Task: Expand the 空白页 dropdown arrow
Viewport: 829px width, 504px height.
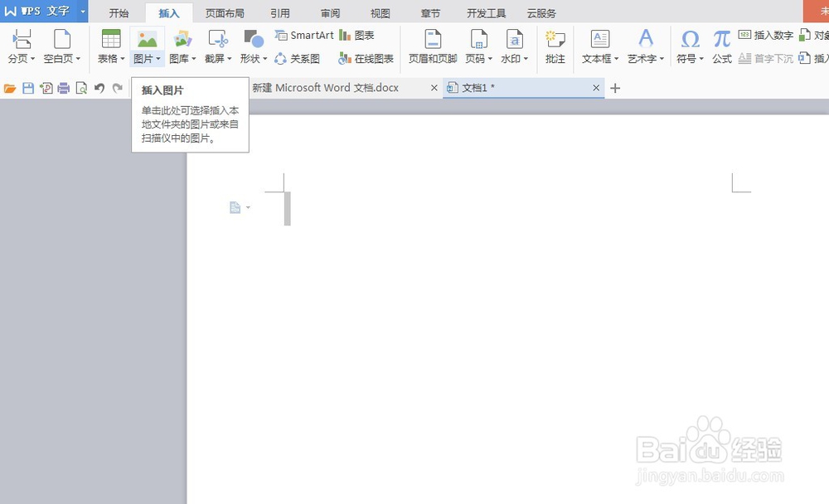Action: (78, 59)
